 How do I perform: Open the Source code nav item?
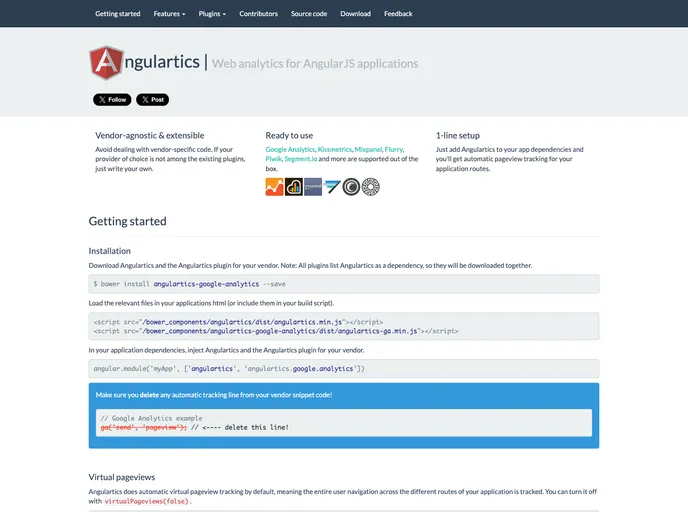(x=309, y=14)
